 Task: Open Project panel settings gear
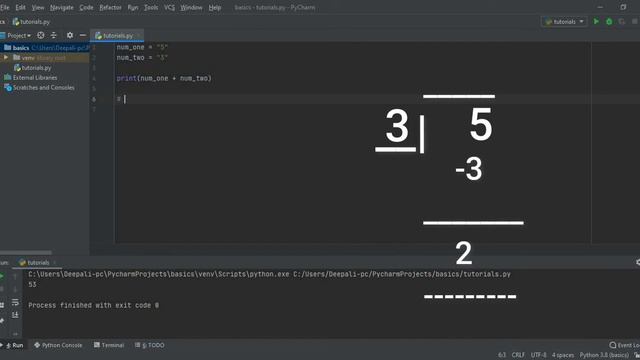point(70,36)
